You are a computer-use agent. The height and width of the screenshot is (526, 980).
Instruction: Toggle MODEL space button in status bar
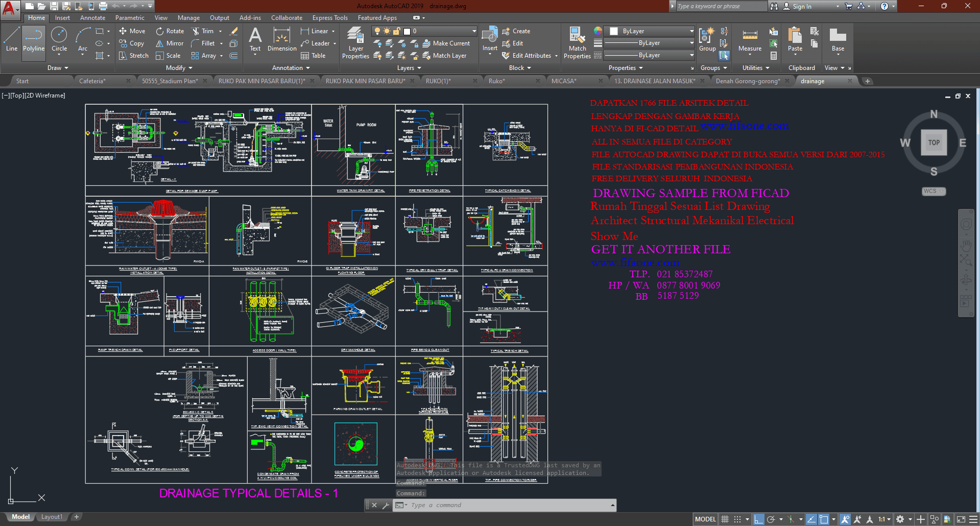705,519
